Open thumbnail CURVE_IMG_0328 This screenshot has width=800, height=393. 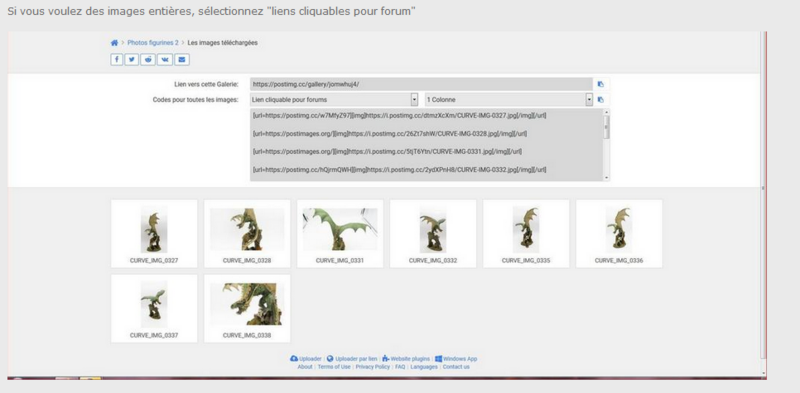[247, 233]
